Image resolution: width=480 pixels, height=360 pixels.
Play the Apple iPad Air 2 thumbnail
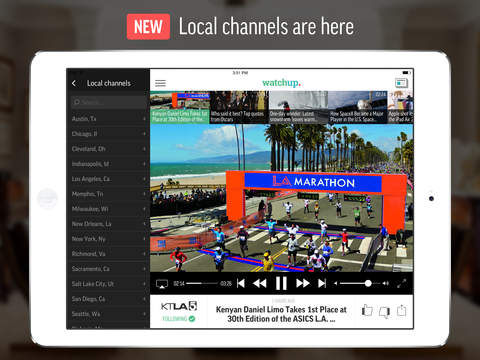coord(400,107)
